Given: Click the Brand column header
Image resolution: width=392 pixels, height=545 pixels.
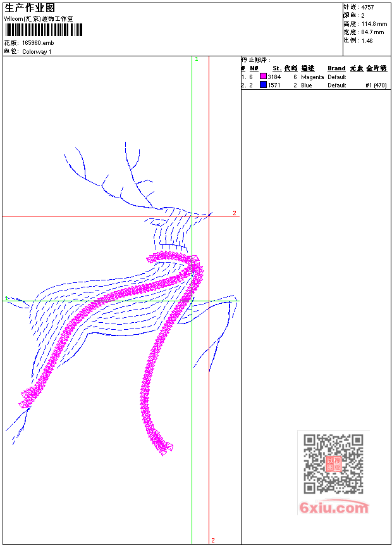Looking at the screenshot, I should [x=336, y=68].
